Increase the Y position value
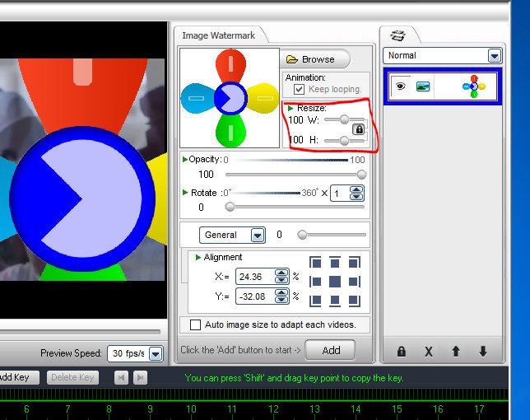Viewport: 530px width, 420px height. pyautogui.click(x=281, y=293)
